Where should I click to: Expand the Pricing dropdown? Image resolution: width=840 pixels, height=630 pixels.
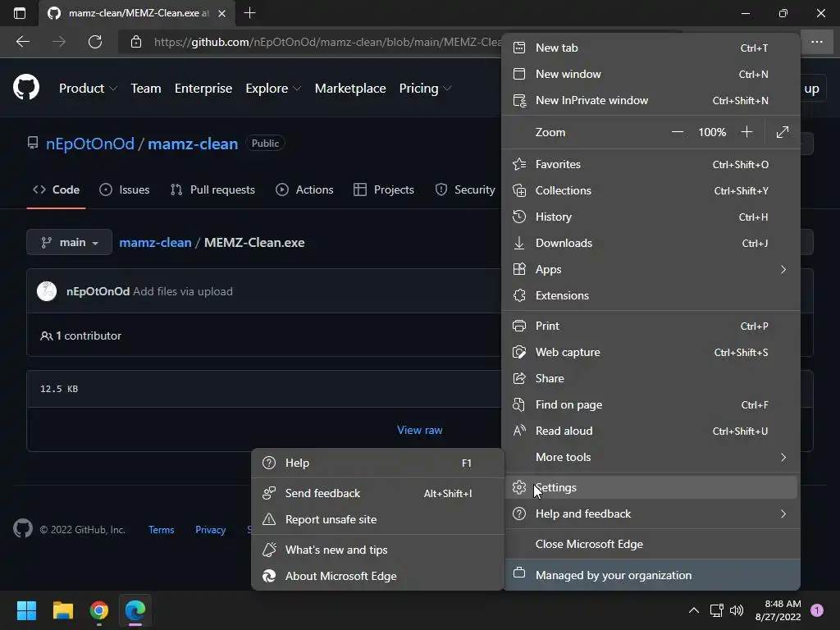tap(425, 89)
